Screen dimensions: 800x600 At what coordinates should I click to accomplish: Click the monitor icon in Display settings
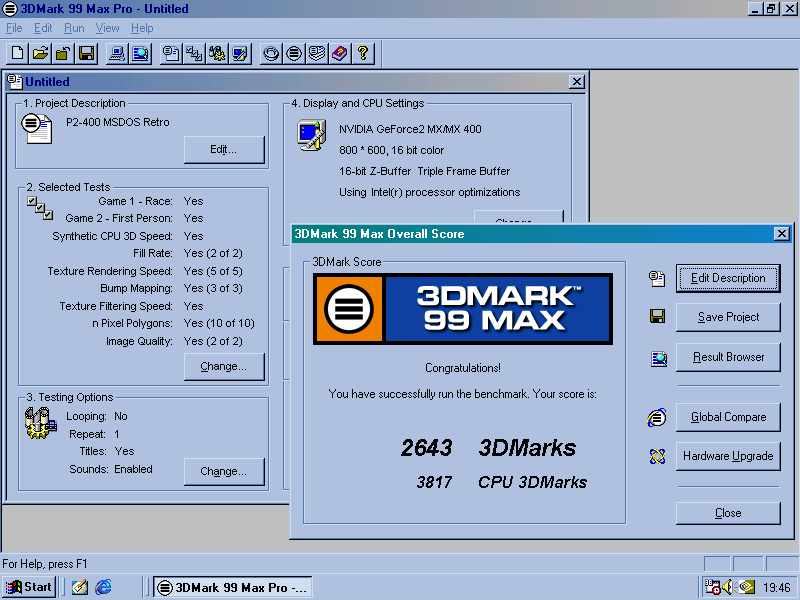click(x=311, y=135)
